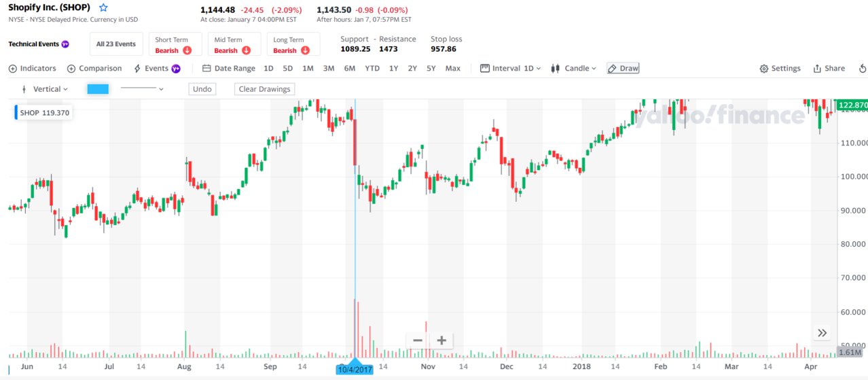868x380 pixels.
Task: Click the 122.870 current price tag
Action: click(x=852, y=105)
